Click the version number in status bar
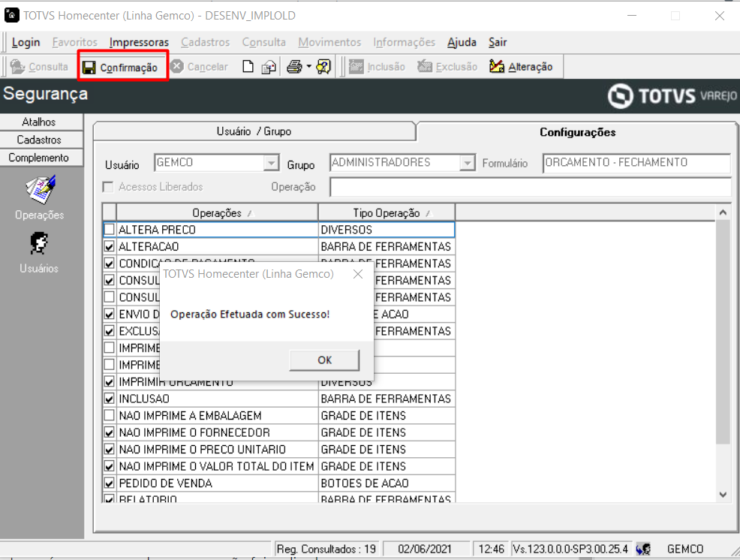 570,549
